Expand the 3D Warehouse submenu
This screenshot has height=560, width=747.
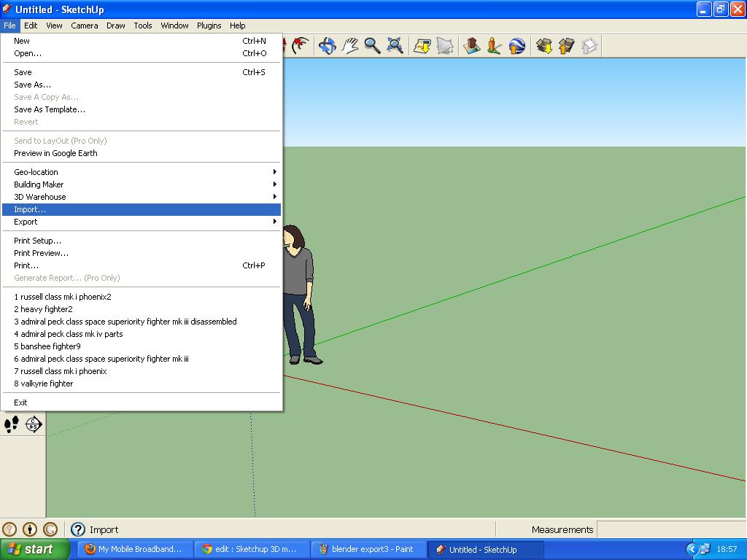pos(142,197)
